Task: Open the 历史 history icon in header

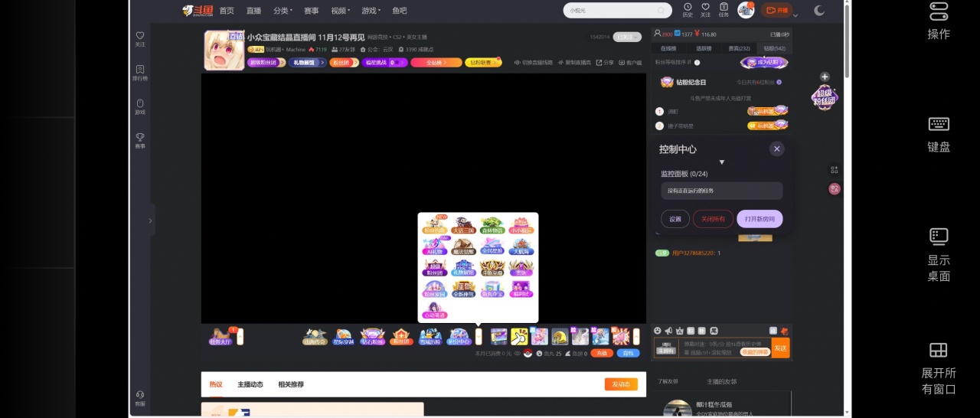Action: point(688,10)
